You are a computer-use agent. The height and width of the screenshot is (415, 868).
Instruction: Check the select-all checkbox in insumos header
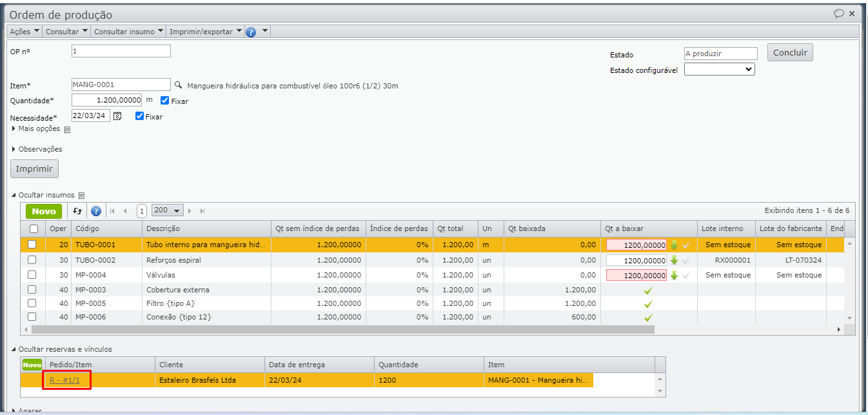34,228
